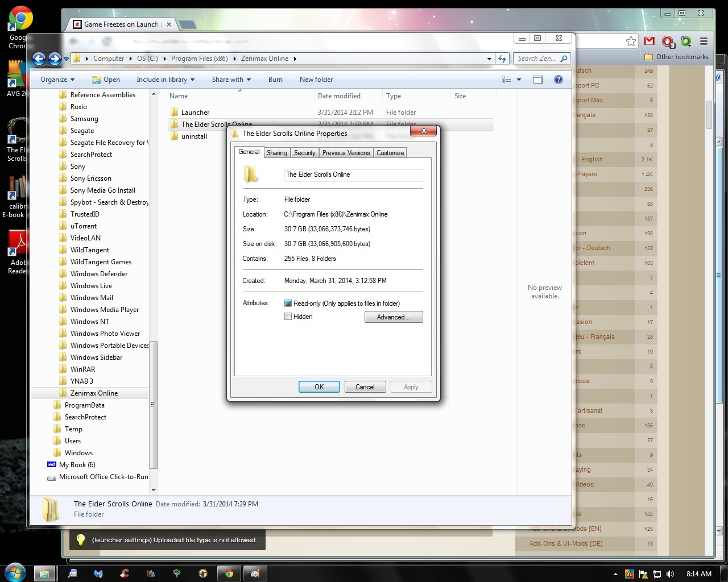
Task: Open the Gmail extension icon in Chrome
Action: (x=650, y=41)
